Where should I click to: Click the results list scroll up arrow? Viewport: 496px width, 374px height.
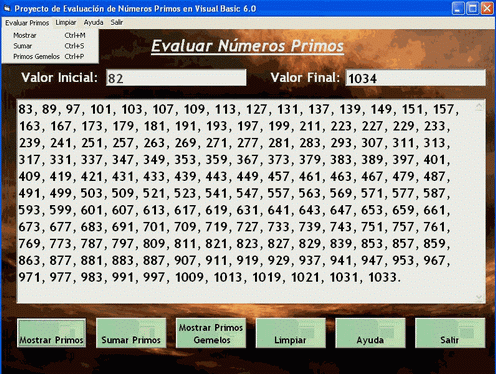point(479,107)
